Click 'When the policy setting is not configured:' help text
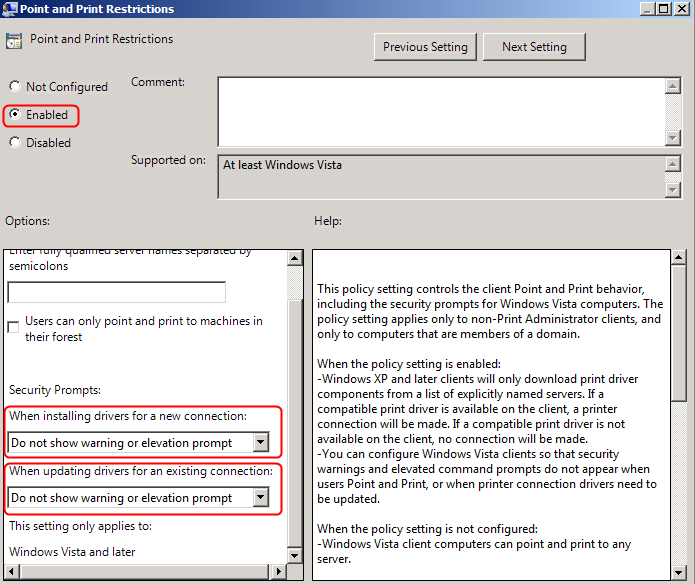The image size is (695, 584). pyautogui.click(x=427, y=529)
